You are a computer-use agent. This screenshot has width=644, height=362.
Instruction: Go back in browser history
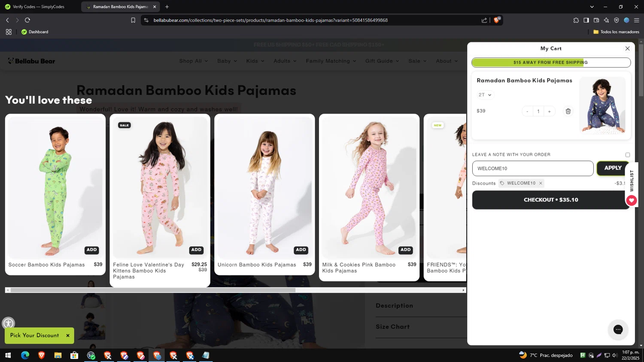point(7,20)
